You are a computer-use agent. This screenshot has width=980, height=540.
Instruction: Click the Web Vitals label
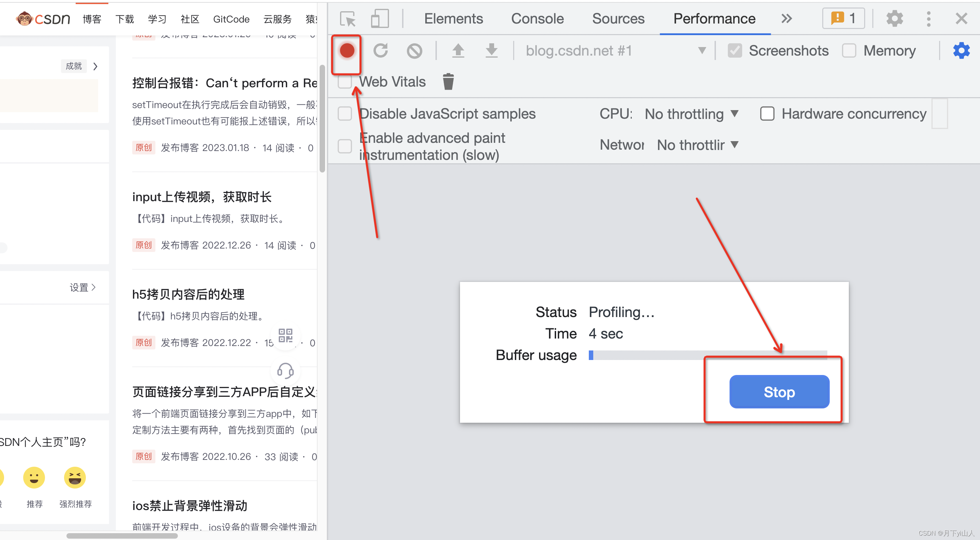point(392,82)
